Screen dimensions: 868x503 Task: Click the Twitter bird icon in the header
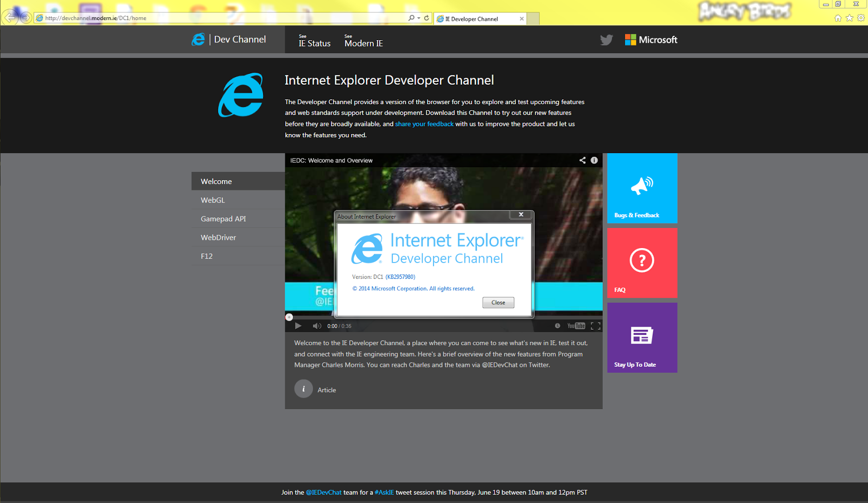(x=606, y=40)
